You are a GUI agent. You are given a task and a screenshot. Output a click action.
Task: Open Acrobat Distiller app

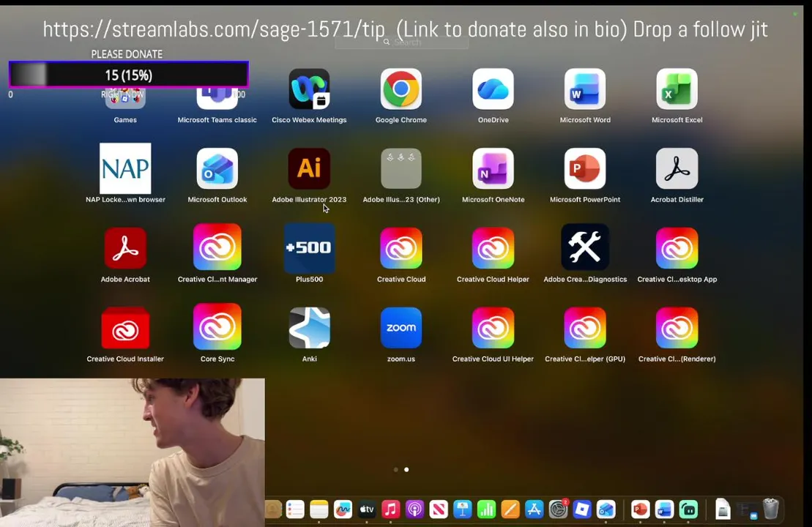[677, 169]
